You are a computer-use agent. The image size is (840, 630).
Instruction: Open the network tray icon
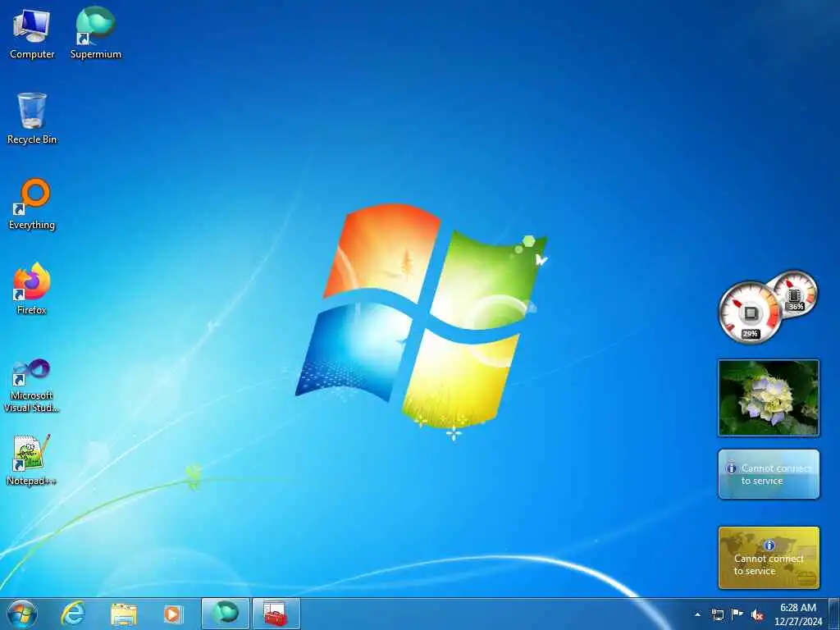(717, 614)
